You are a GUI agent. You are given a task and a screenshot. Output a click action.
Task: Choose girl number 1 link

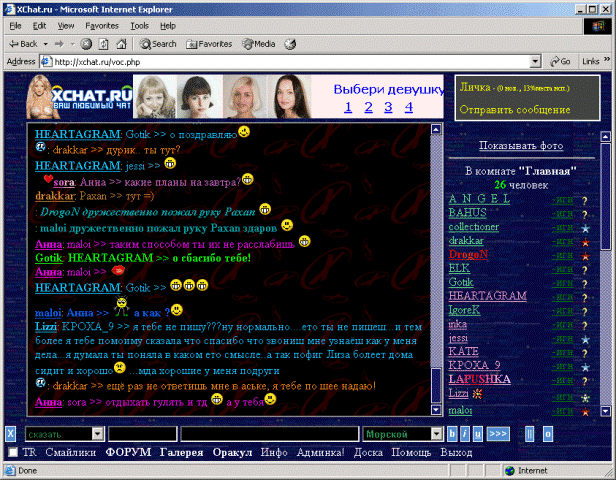(x=348, y=107)
